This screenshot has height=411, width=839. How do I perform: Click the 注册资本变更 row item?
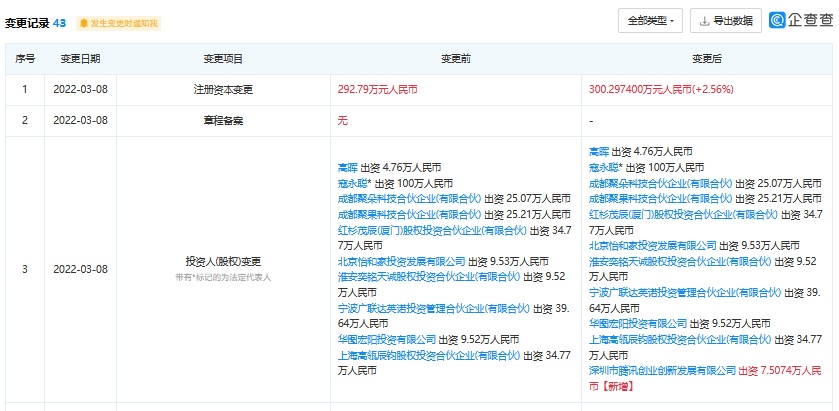[222, 89]
